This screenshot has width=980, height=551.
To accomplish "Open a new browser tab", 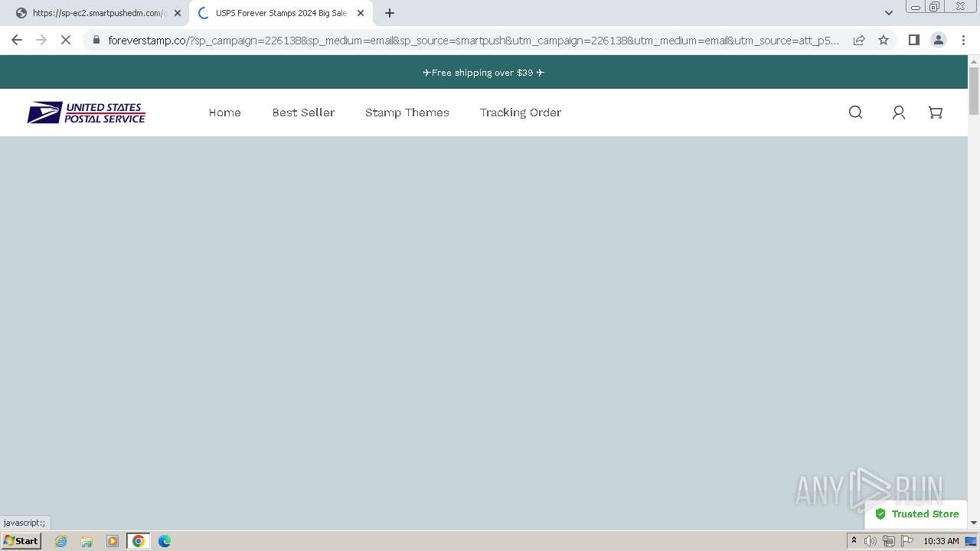I will (390, 13).
